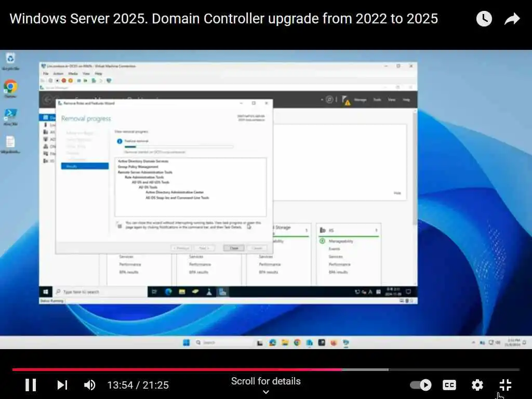Image resolution: width=532 pixels, height=399 pixels.
Task: Click the orange Save VM toolbar icon
Action: [x=71, y=81]
